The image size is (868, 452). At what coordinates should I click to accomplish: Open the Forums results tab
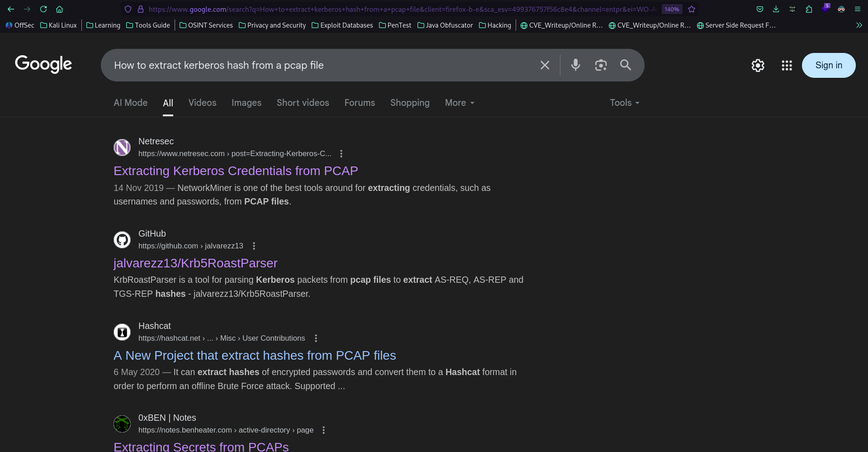pos(360,103)
